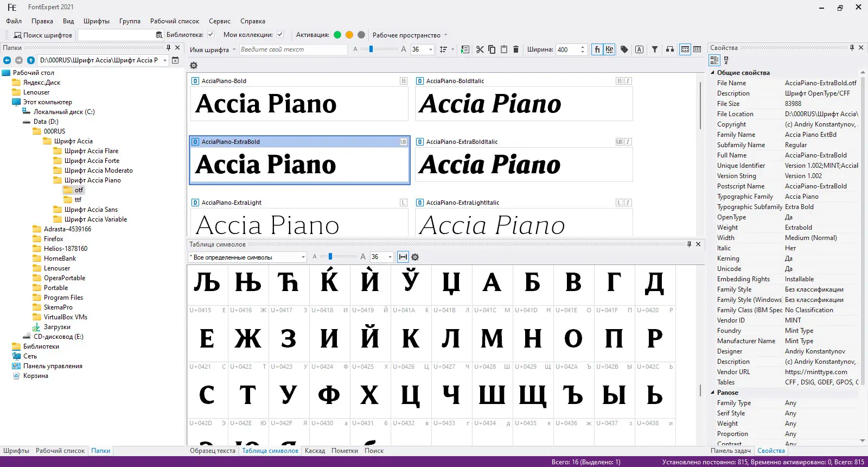The height and width of the screenshot is (467, 868).
Task: Open the Вид menu
Action: [x=68, y=21]
